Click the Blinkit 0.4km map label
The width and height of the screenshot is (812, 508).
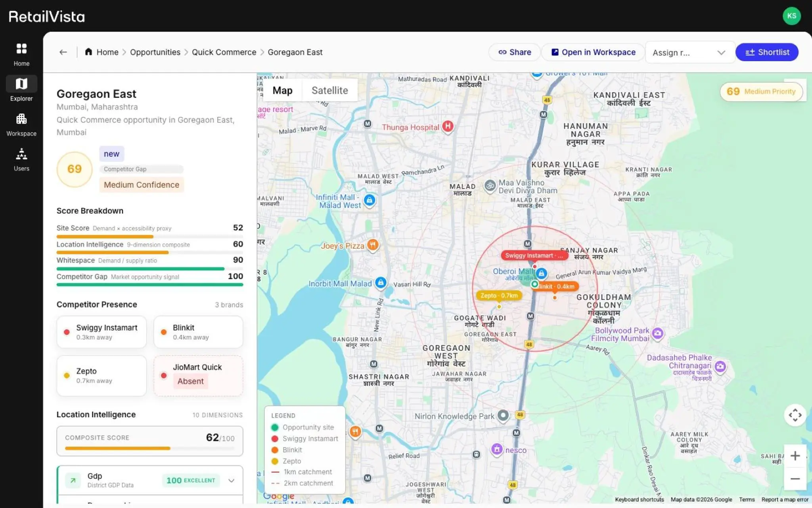[x=556, y=286]
